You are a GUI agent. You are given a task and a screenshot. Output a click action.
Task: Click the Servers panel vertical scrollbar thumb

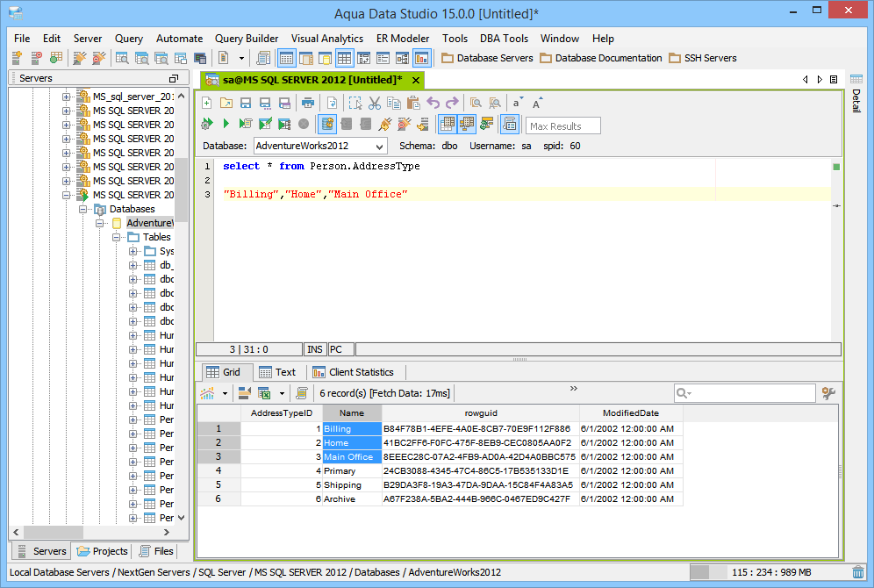pyautogui.click(x=181, y=190)
